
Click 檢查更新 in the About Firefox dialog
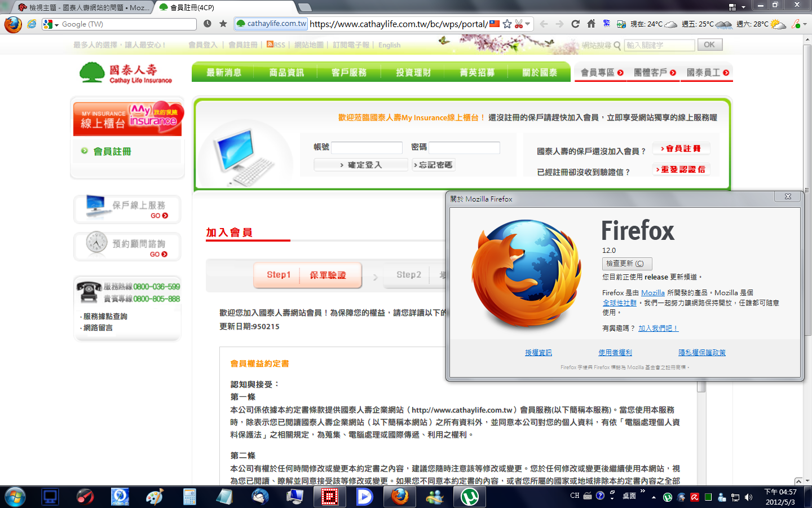pyautogui.click(x=627, y=264)
